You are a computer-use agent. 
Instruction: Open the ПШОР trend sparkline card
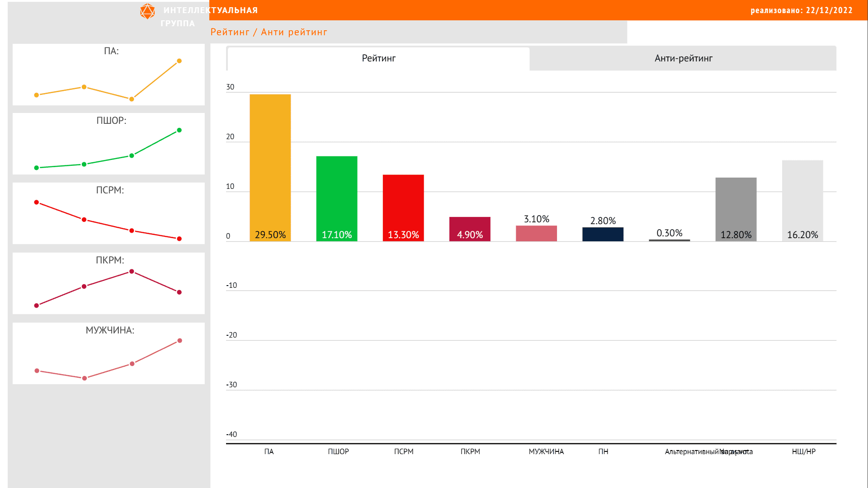pos(108,144)
